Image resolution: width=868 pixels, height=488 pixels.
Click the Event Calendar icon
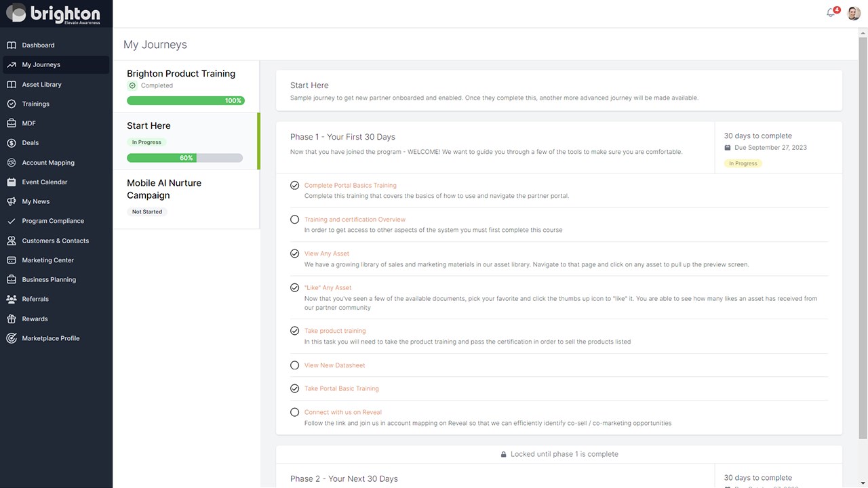[11, 182]
